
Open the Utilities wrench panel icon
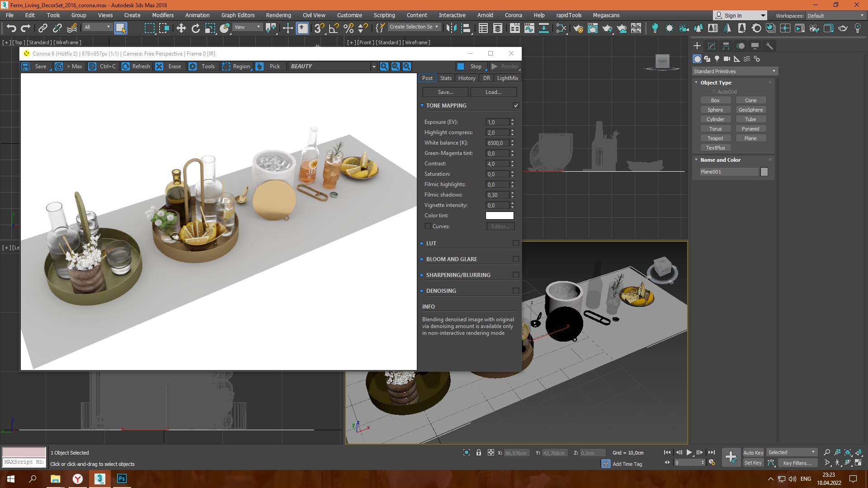tap(769, 46)
